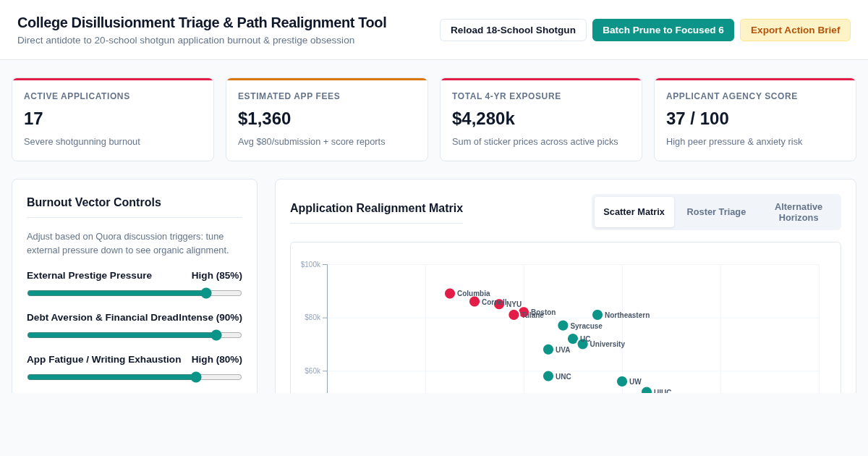868x456 pixels.
Task: Click the $100k axis label
Action: coord(310,265)
